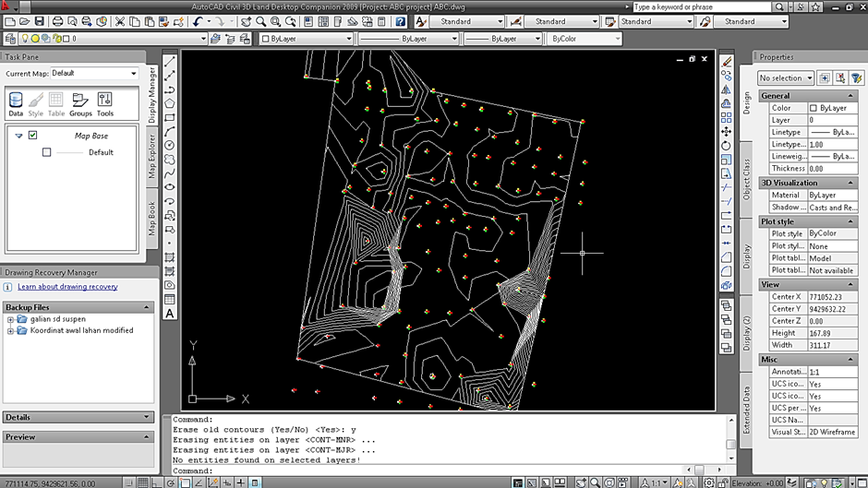The width and height of the screenshot is (868, 488).
Task: Click the Misc section header
Action: click(x=808, y=360)
